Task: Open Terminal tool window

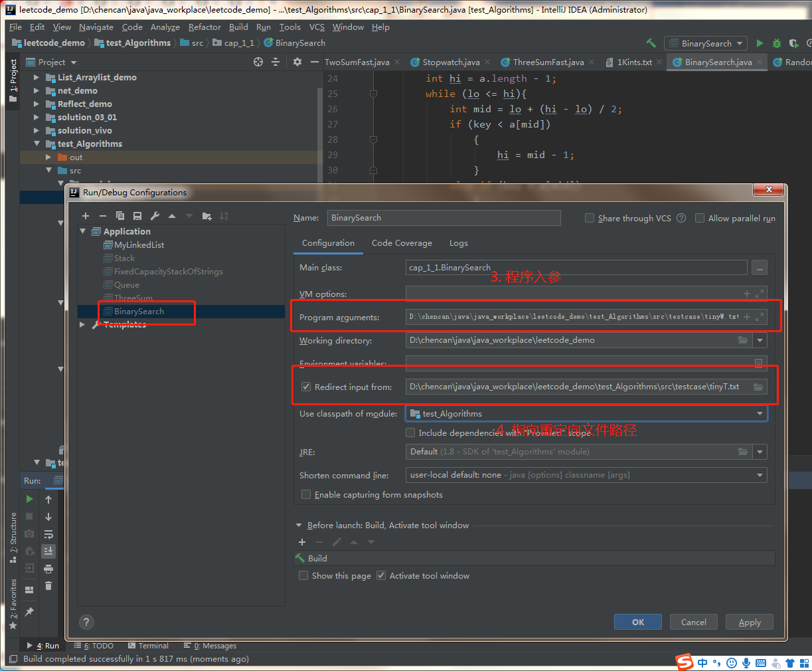Action: click(148, 646)
